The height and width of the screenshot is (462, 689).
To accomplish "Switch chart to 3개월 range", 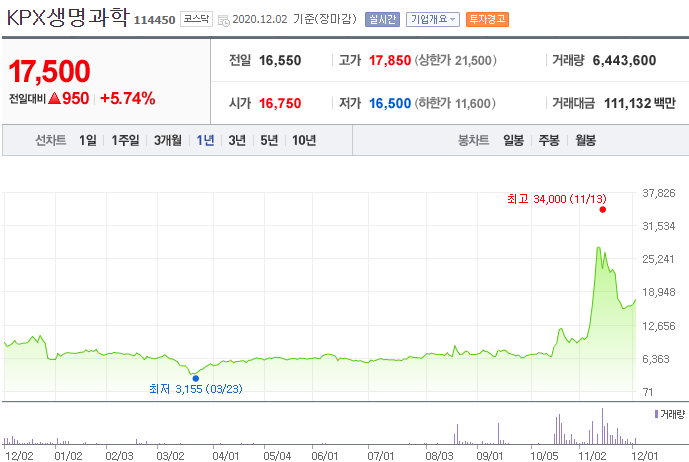I will click(x=168, y=140).
